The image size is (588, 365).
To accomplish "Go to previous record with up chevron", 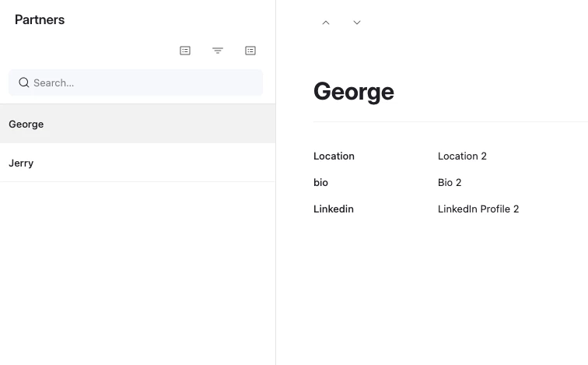I will click(326, 23).
